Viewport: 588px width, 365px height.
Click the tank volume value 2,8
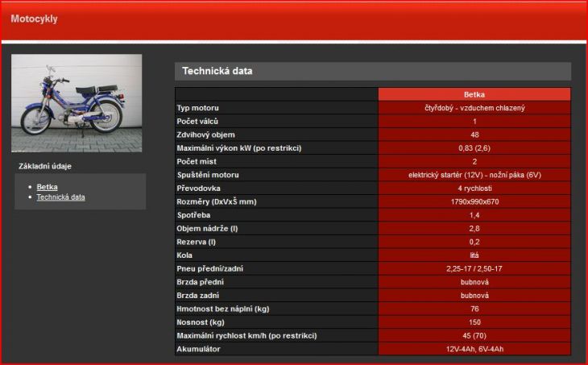474,229
